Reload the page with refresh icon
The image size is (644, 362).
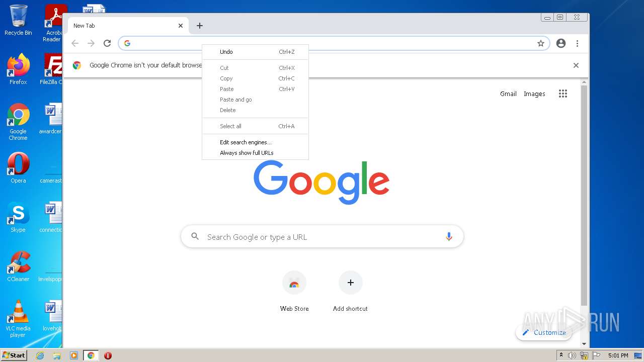click(x=107, y=43)
